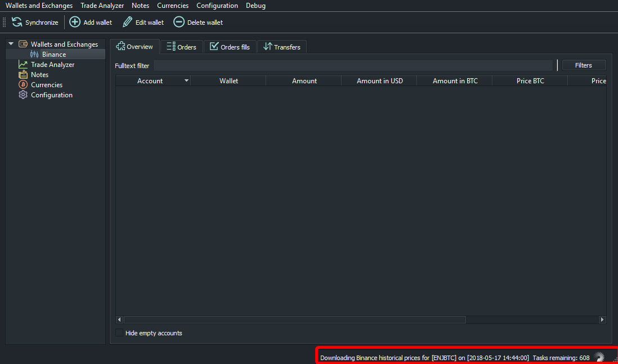Click the Edit wallet button label
The image size is (618, 364).
(x=150, y=23)
